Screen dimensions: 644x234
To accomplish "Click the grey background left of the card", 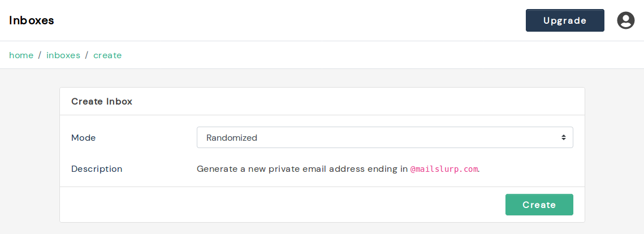I will tap(29, 153).
